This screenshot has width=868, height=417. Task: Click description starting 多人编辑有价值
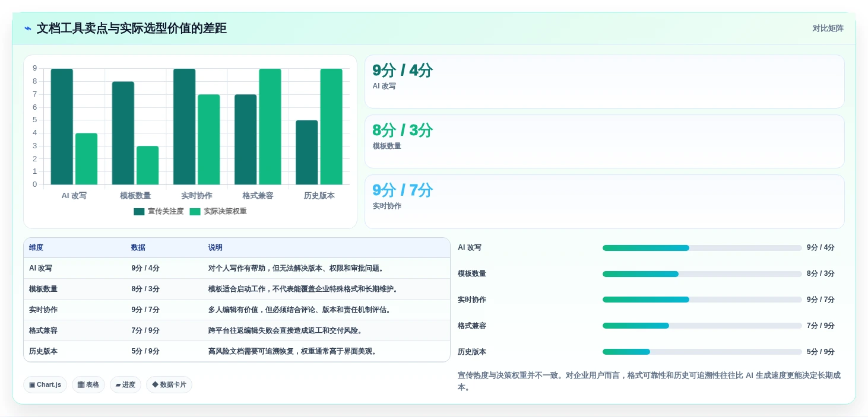click(x=299, y=310)
